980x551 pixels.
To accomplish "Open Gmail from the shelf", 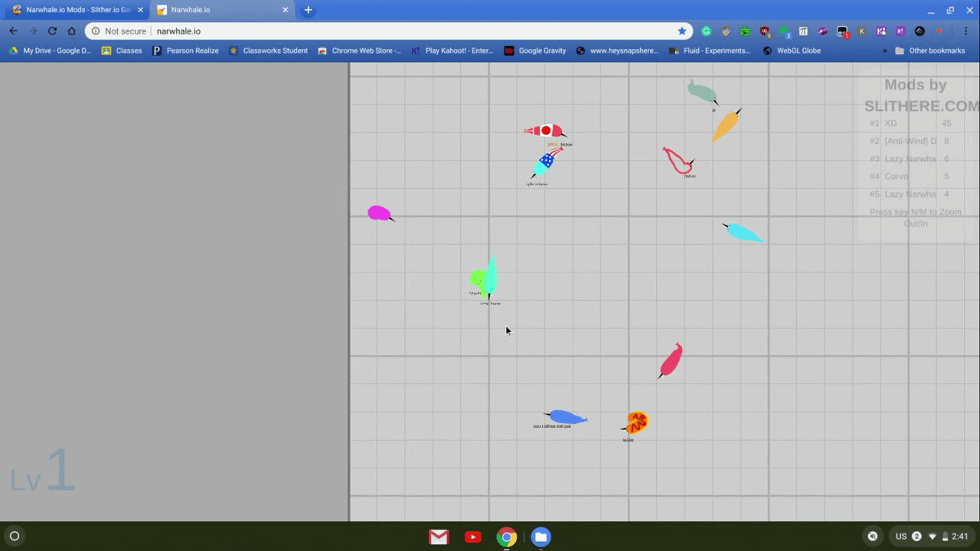I will 439,537.
